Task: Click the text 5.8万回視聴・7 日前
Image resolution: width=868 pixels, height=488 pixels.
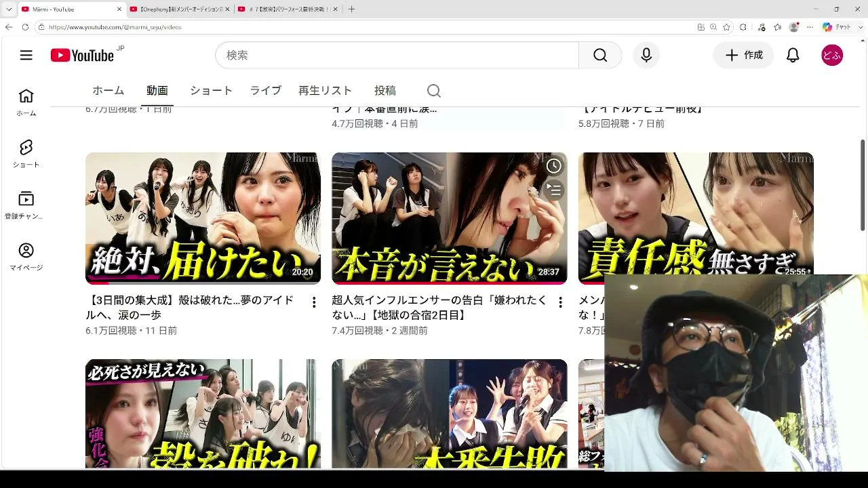Action: (x=621, y=124)
